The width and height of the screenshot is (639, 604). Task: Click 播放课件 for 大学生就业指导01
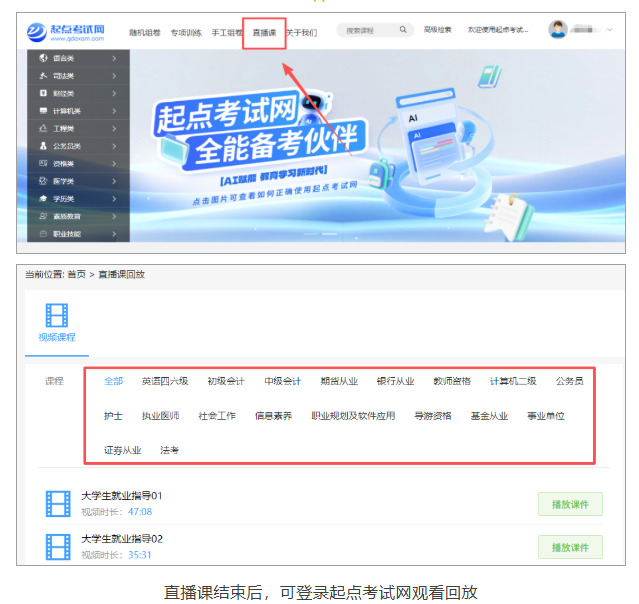(x=570, y=504)
